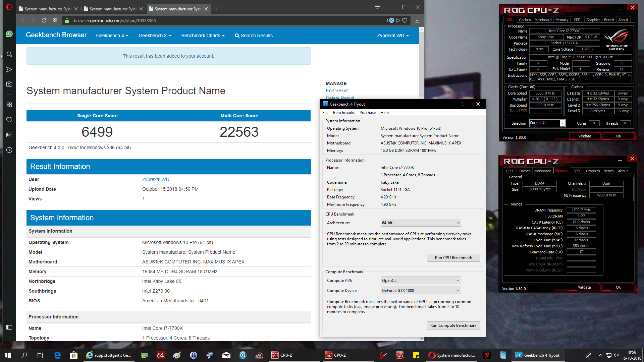
Task: Open history clock in Opera sidebar
Action: click(x=9, y=150)
